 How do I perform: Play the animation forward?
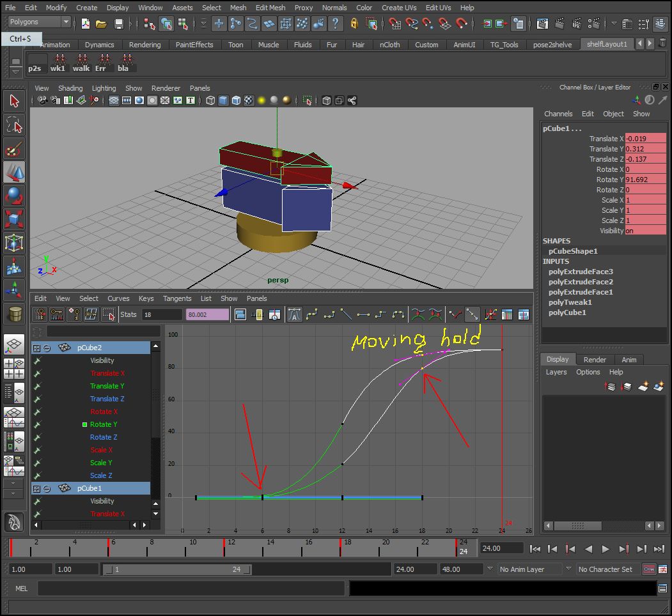click(x=605, y=548)
